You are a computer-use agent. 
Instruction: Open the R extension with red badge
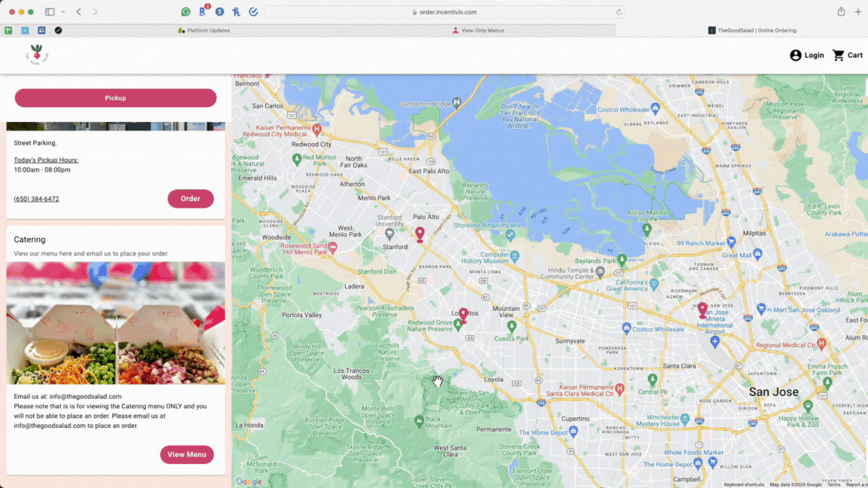[203, 11]
